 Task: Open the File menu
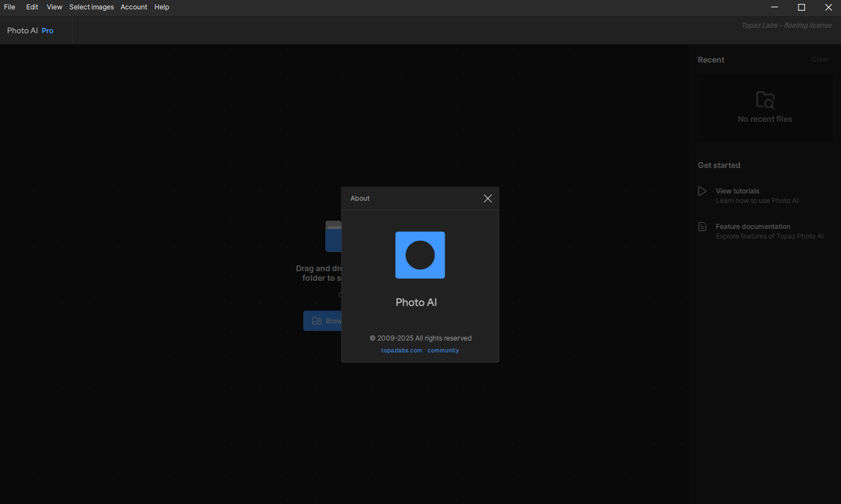[10, 7]
